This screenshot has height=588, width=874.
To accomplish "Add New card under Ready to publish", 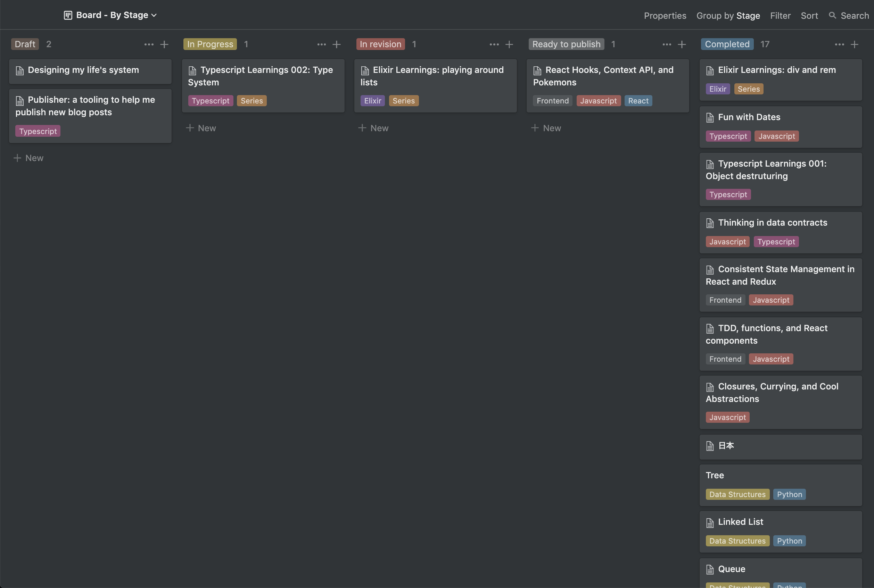I will tap(546, 128).
